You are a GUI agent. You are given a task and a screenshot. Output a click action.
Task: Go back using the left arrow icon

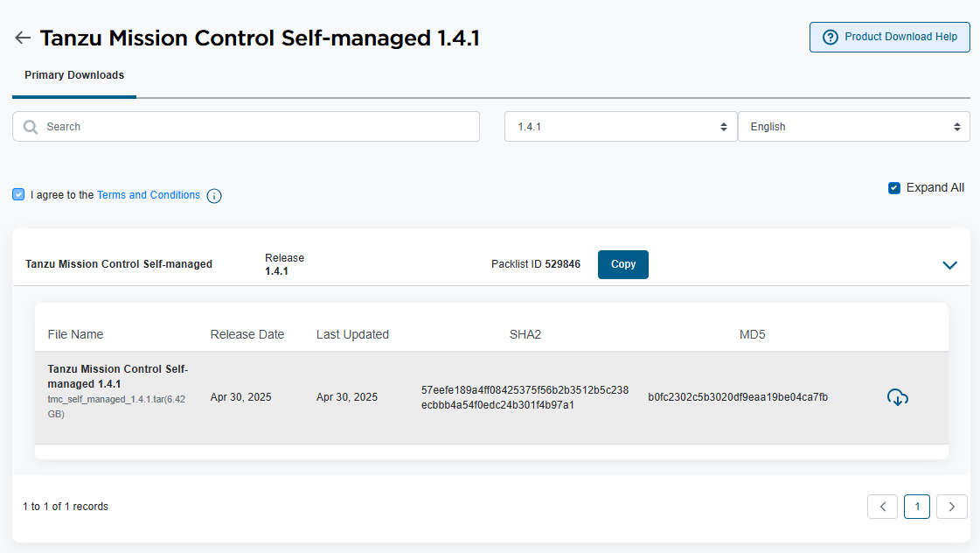(23, 38)
